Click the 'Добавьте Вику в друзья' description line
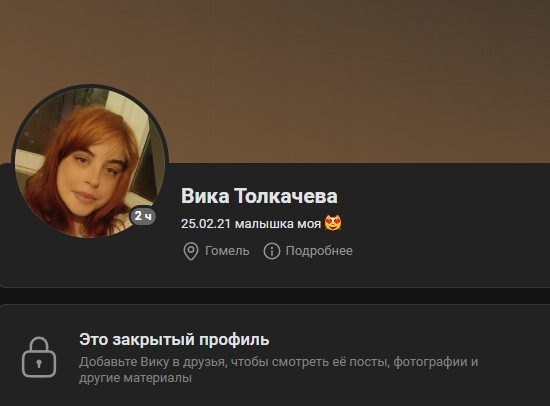550x406 pixels. [279, 362]
